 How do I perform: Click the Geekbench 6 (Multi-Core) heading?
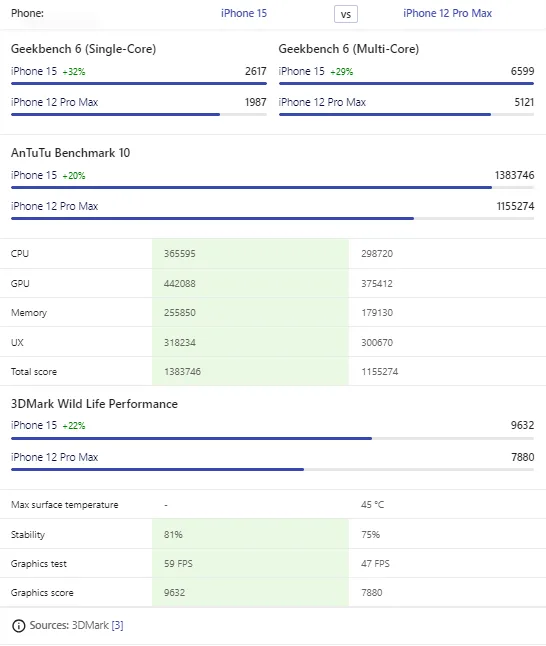tap(349, 49)
